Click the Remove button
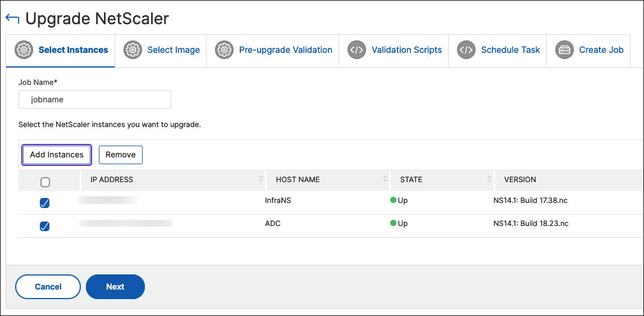 [120, 155]
